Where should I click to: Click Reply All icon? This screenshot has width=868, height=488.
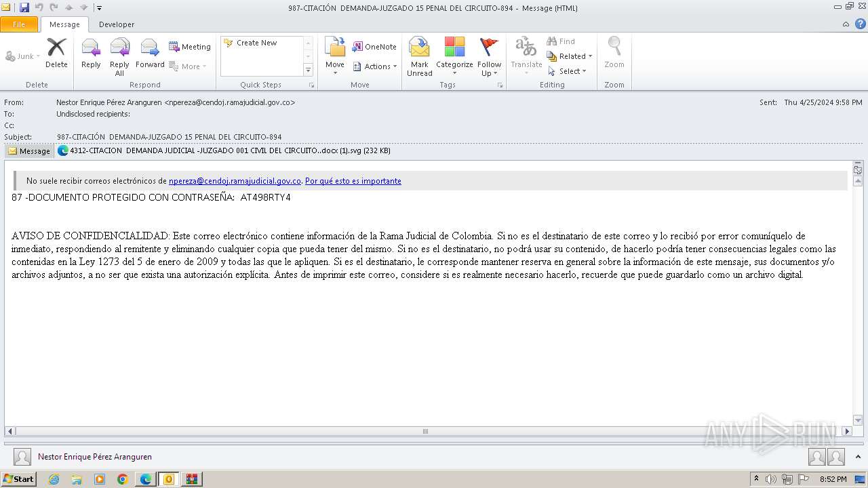pyautogui.click(x=119, y=57)
